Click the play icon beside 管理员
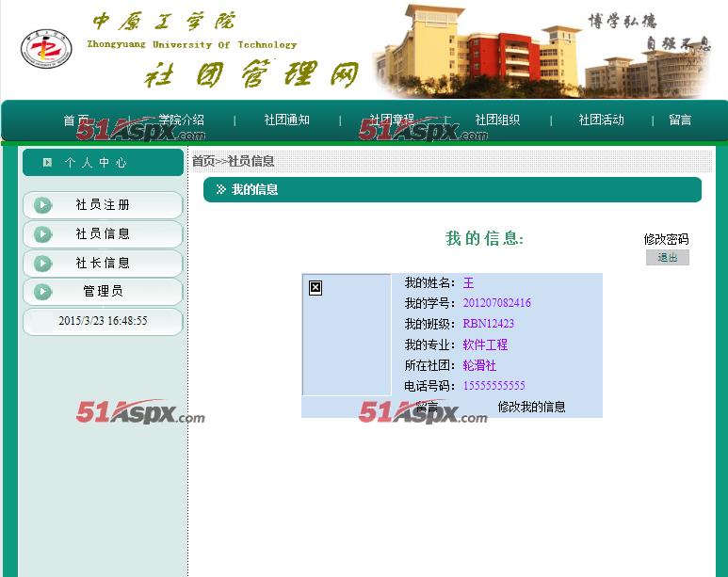Image resolution: width=728 pixels, height=577 pixels. coord(42,292)
